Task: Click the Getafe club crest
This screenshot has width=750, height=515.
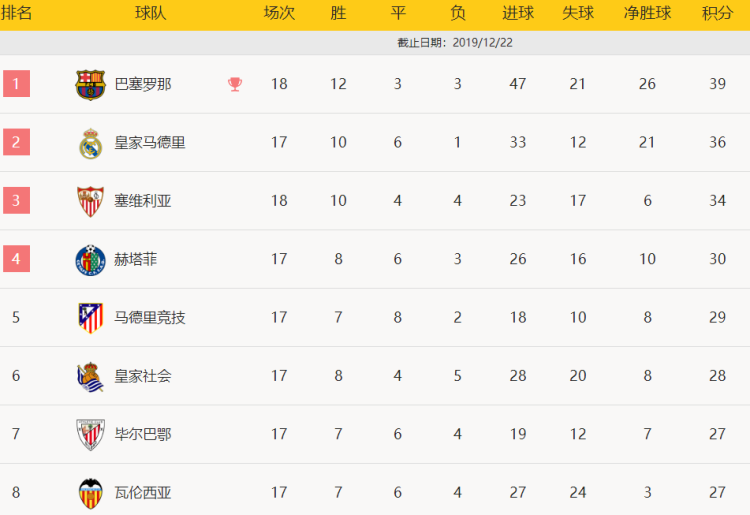Action: 90,260
